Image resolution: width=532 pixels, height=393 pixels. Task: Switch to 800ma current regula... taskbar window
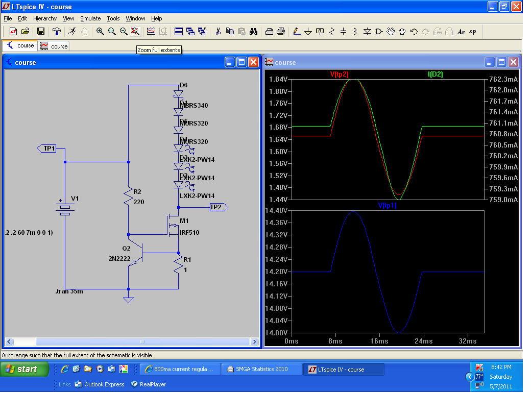pos(180,369)
